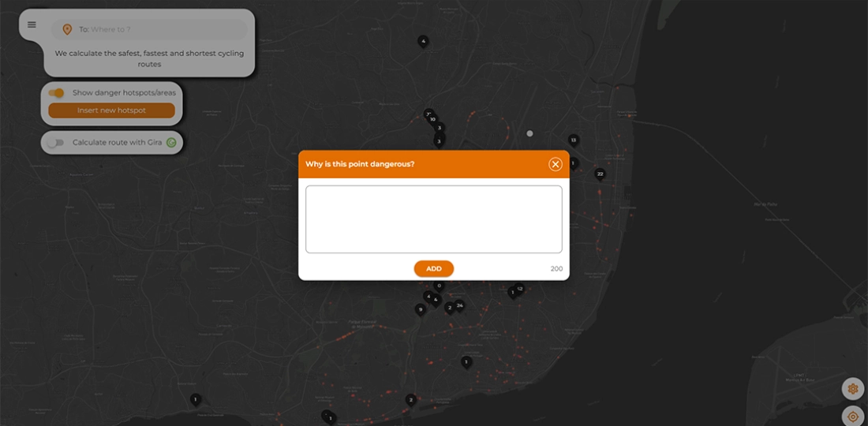Select hotspot cluster marker labeled 9

421,310
